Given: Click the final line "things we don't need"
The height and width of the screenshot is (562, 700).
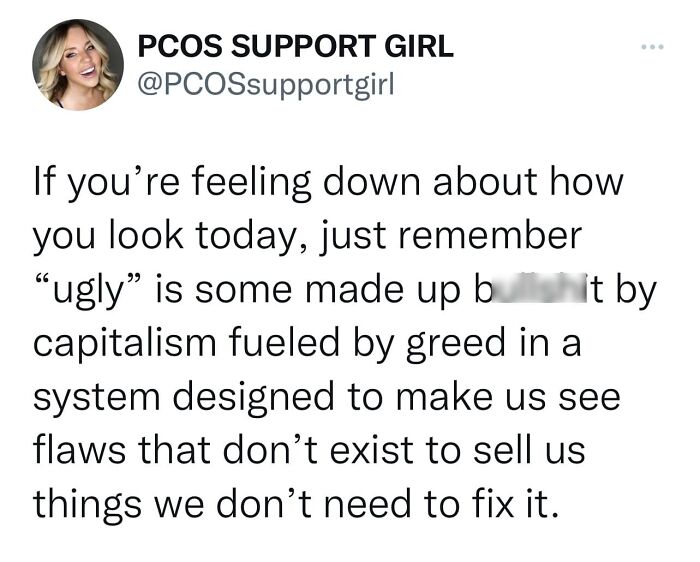Looking at the screenshot, I should (x=296, y=505).
